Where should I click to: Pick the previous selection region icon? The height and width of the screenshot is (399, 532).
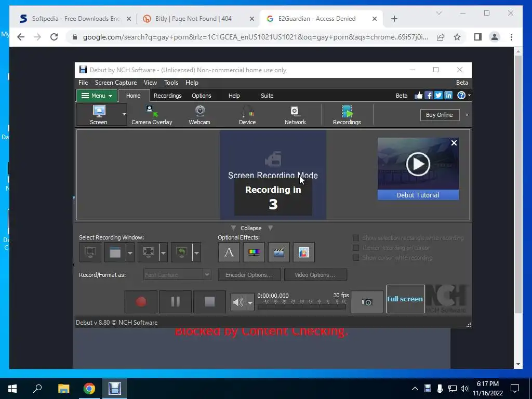pyautogui.click(x=181, y=252)
